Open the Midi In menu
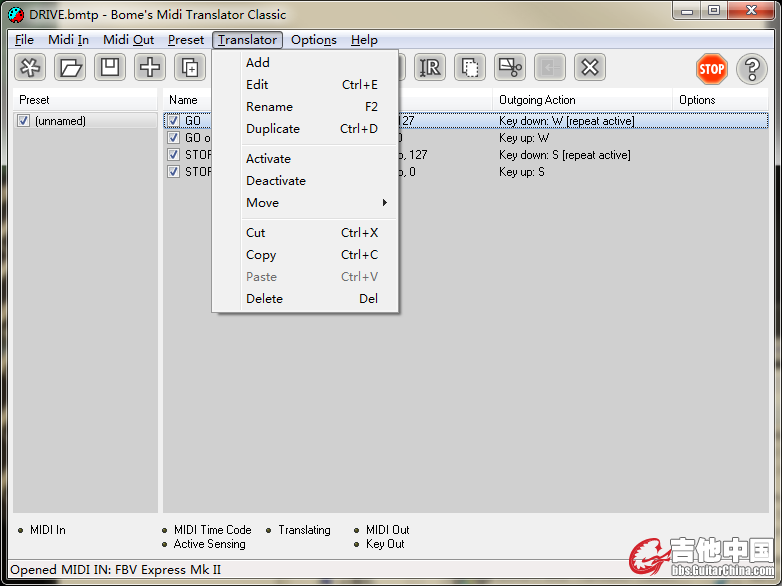This screenshot has width=782, height=586. (x=68, y=40)
